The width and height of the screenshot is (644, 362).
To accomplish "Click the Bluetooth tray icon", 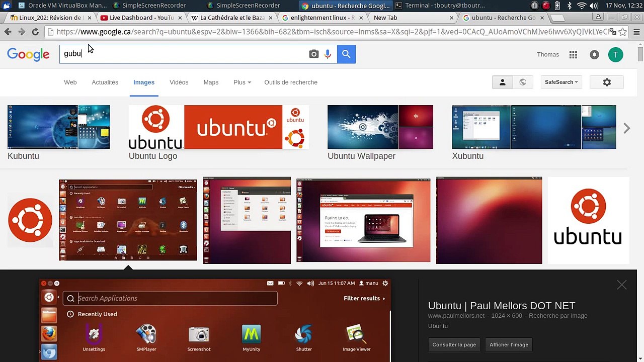I will tap(570, 6).
